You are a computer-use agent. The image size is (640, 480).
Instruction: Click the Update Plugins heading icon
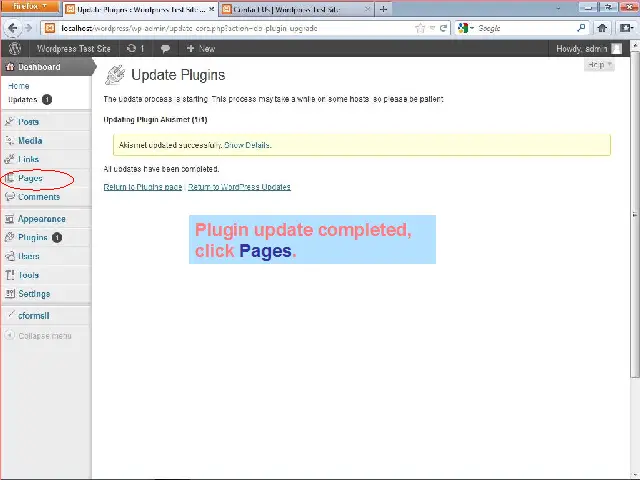(115, 75)
